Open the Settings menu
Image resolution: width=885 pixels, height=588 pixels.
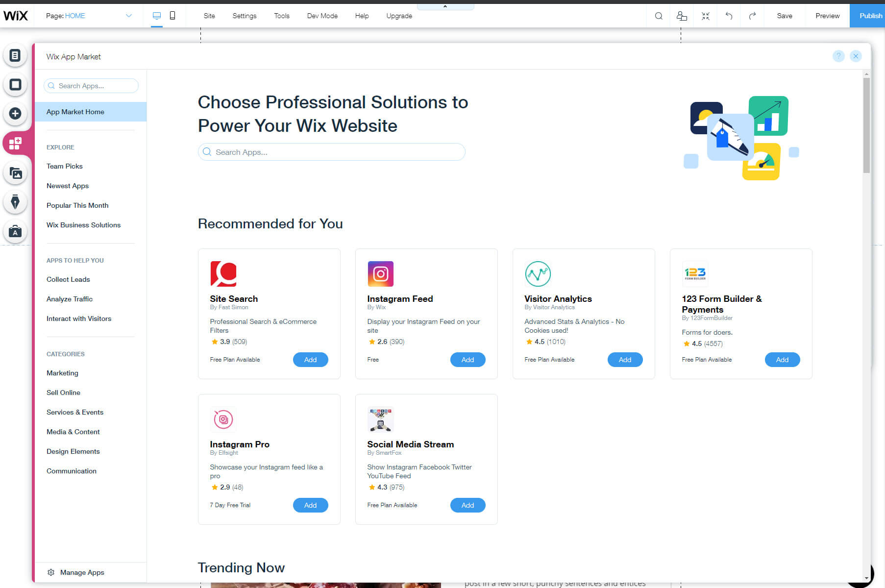tap(244, 16)
